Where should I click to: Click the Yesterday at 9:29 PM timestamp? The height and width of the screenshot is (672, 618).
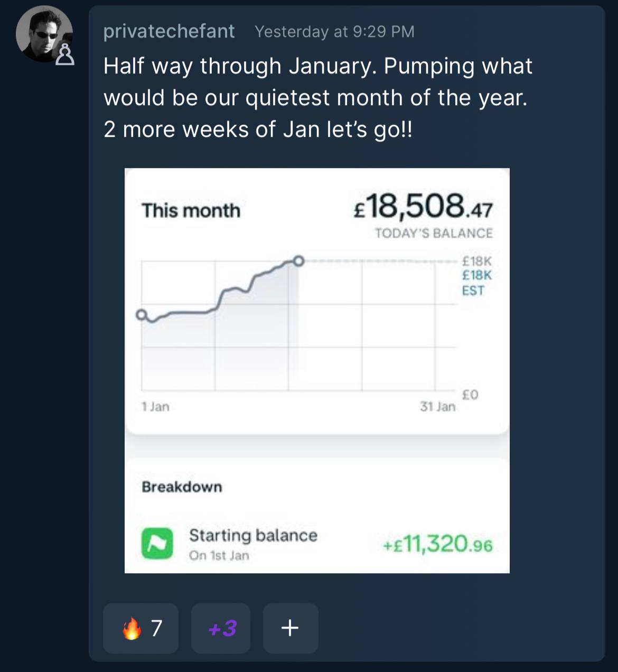coord(334,32)
